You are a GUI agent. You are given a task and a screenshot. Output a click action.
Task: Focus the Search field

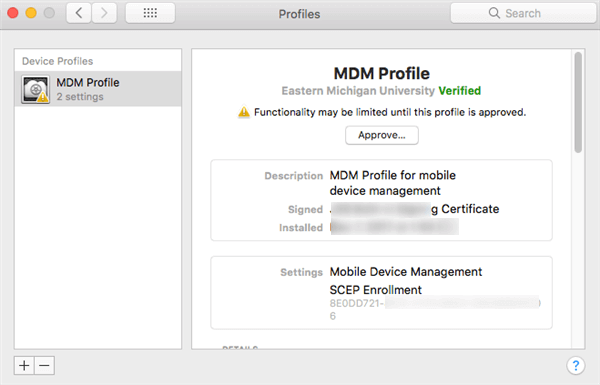pyautogui.click(x=523, y=13)
